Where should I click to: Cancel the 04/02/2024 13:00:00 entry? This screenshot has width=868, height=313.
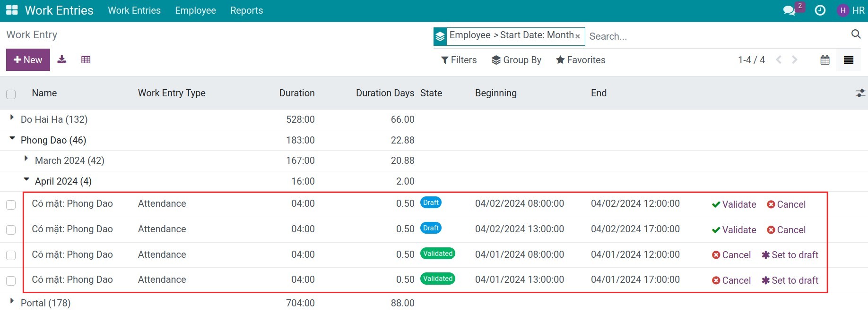point(786,230)
